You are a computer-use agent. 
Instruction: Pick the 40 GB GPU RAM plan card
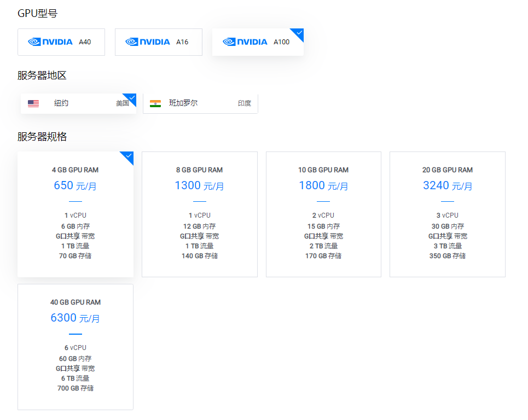point(76,347)
